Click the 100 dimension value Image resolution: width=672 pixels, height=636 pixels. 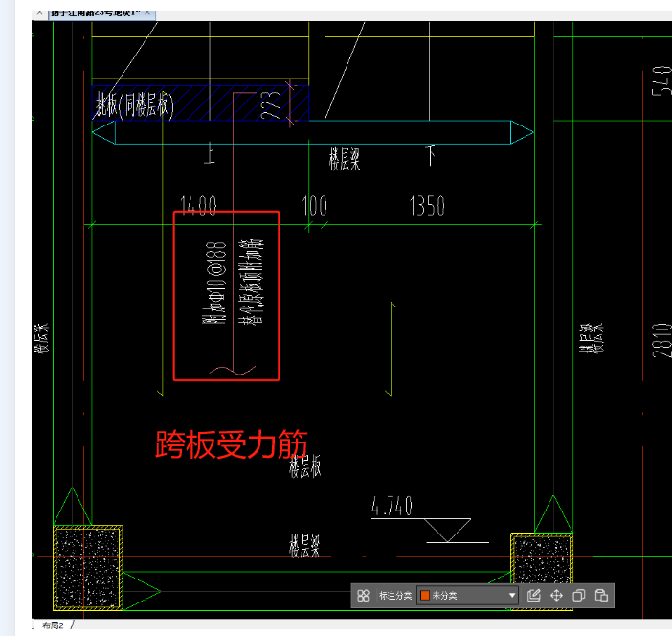tap(315, 205)
